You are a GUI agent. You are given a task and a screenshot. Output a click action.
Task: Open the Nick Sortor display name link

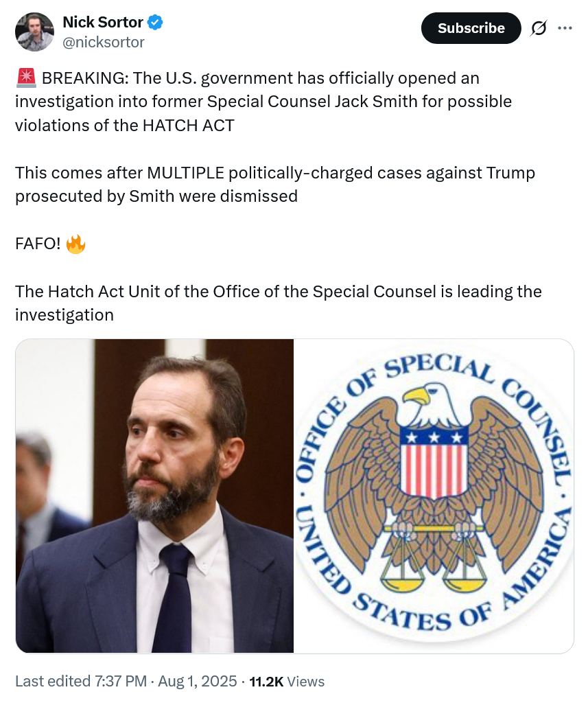tap(102, 22)
